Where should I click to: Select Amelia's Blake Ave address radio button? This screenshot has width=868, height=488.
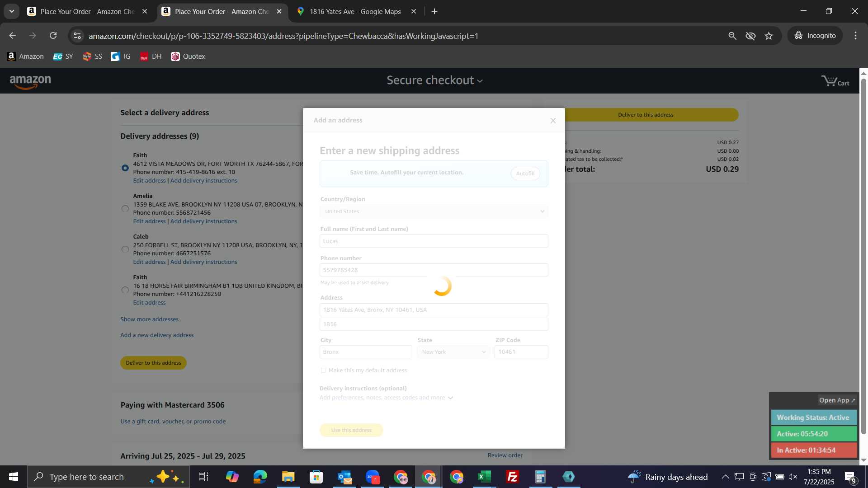(125, 209)
